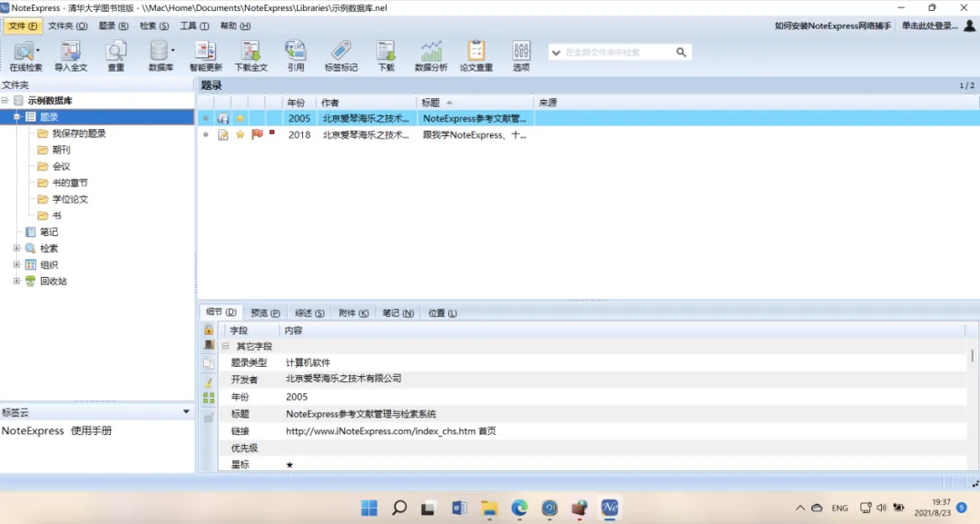Click the grid icon in detail panel sidebar

[x=209, y=398]
